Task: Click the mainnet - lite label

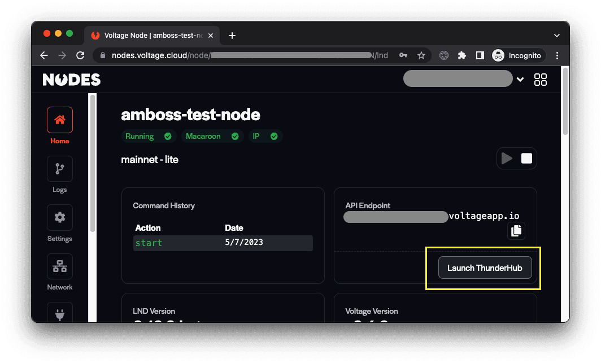Action: click(x=150, y=160)
